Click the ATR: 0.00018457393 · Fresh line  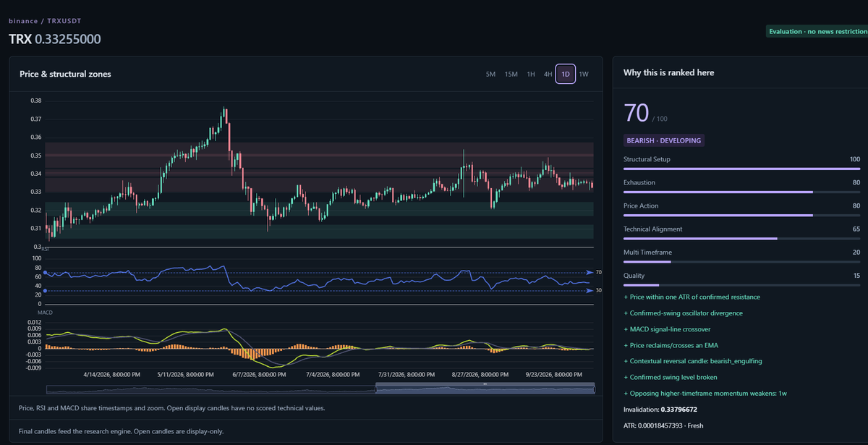[663, 425]
